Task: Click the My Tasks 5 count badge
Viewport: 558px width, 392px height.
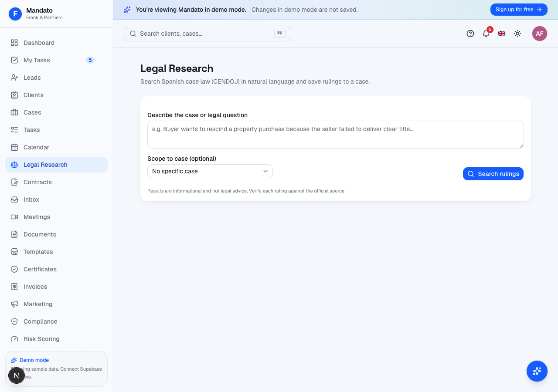Action: point(90,60)
